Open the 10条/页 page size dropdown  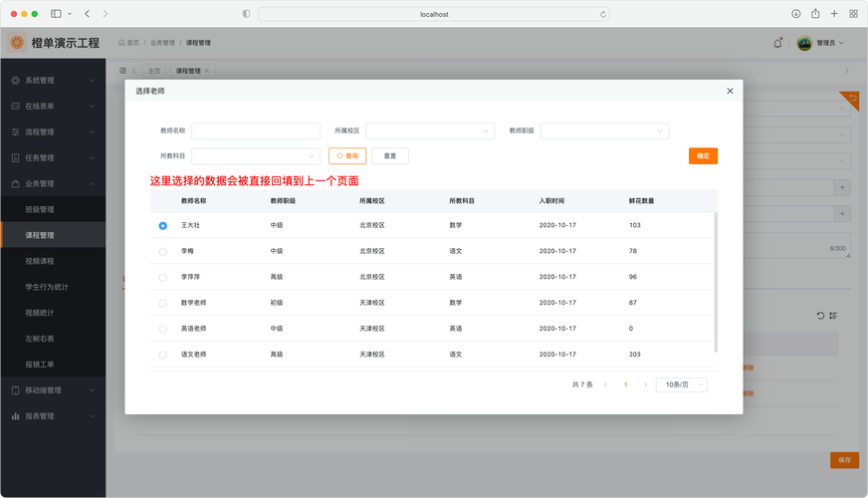pyautogui.click(x=682, y=384)
